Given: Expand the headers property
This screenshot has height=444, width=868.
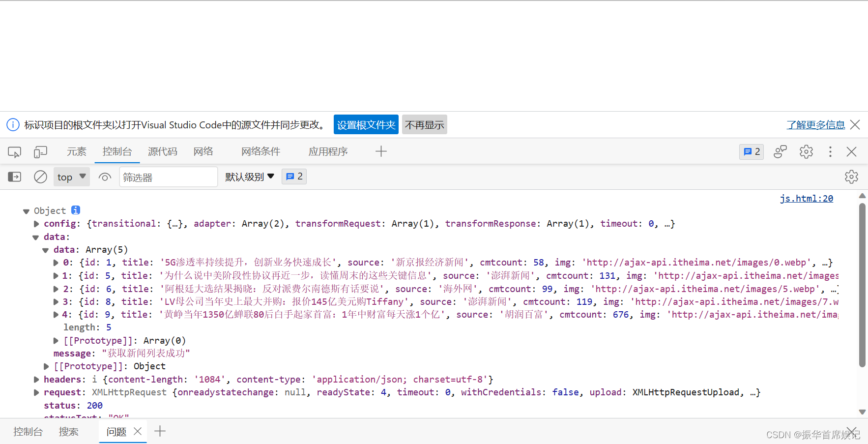Looking at the screenshot, I should pos(36,379).
